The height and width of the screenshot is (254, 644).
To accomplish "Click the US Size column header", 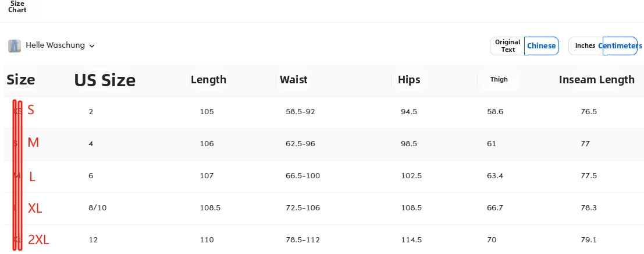I will pyautogui.click(x=105, y=80).
